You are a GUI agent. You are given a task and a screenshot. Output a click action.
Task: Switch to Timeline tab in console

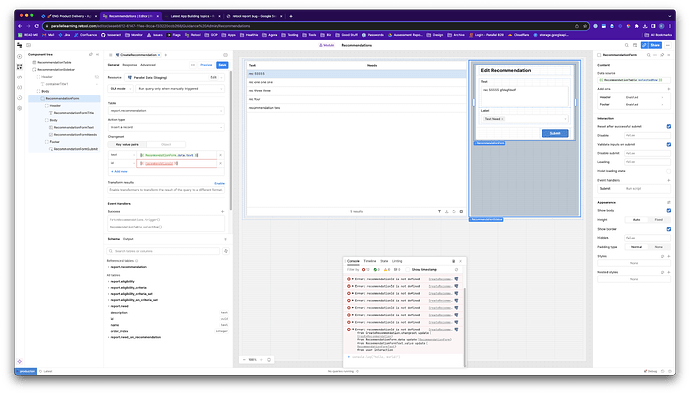click(x=370, y=261)
